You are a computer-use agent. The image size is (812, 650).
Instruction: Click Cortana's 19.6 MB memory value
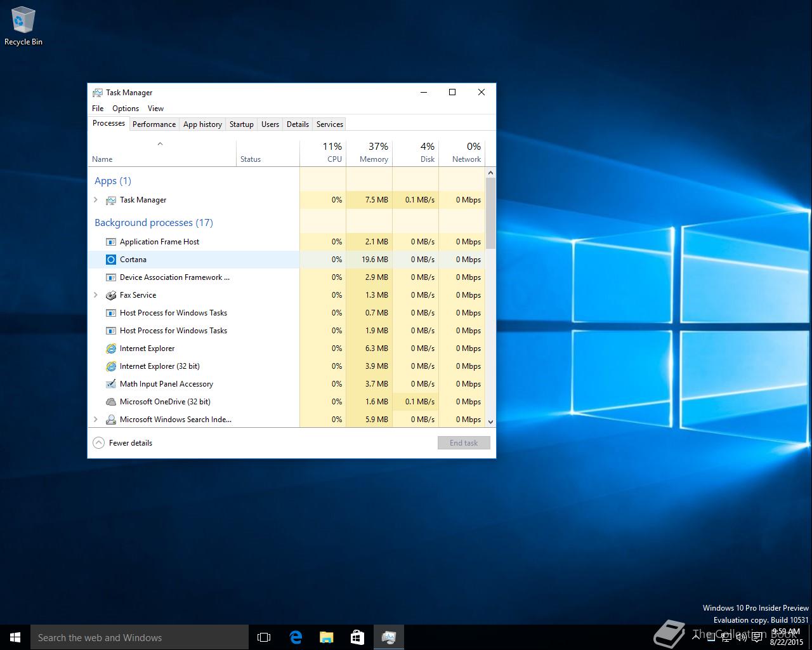point(375,260)
